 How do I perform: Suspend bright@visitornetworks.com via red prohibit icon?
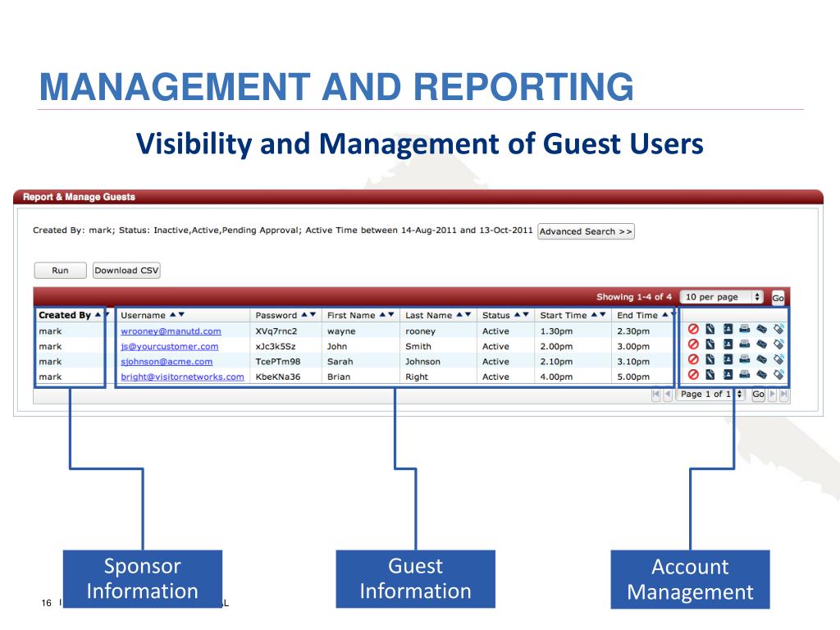[693, 374]
